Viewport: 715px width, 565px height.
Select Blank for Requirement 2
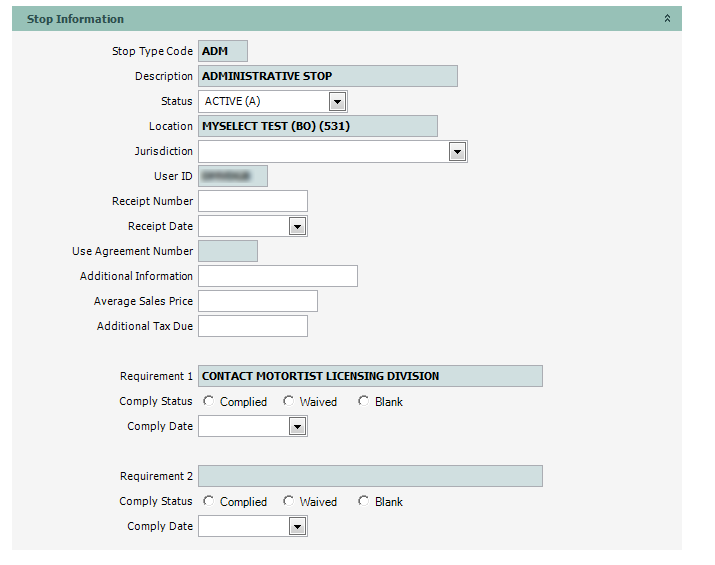[x=363, y=501]
